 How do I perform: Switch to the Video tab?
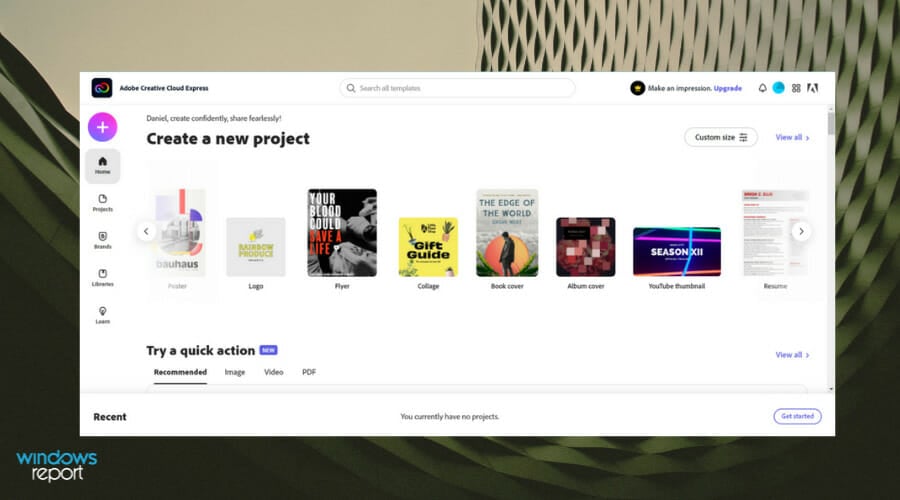point(273,372)
